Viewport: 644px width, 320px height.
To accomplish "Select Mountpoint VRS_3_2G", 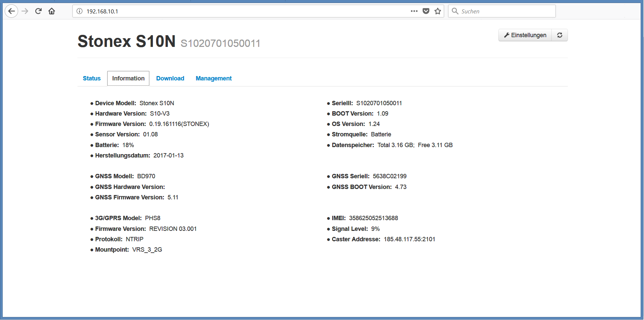I will click(147, 250).
